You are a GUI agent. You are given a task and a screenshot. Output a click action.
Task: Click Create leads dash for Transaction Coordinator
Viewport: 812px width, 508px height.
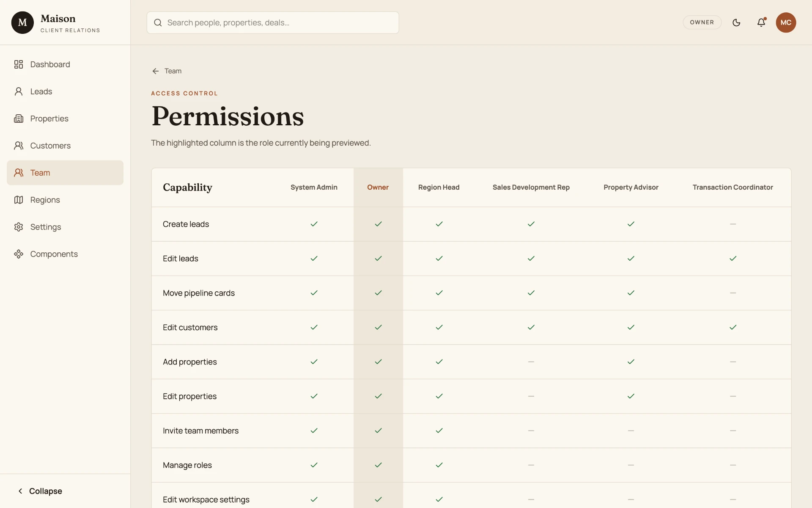[x=733, y=224]
